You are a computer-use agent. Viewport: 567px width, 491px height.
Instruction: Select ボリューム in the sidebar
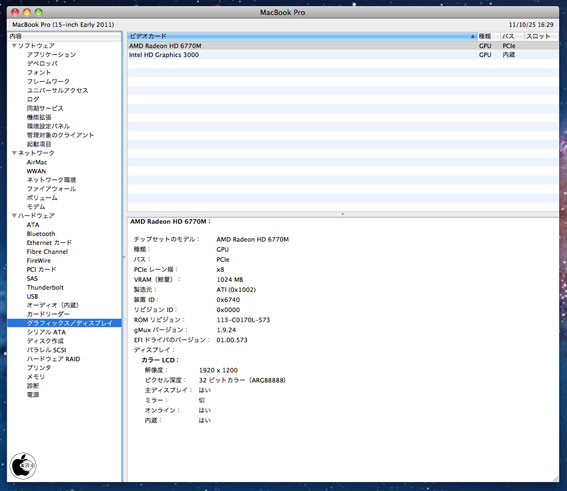(x=42, y=198)
